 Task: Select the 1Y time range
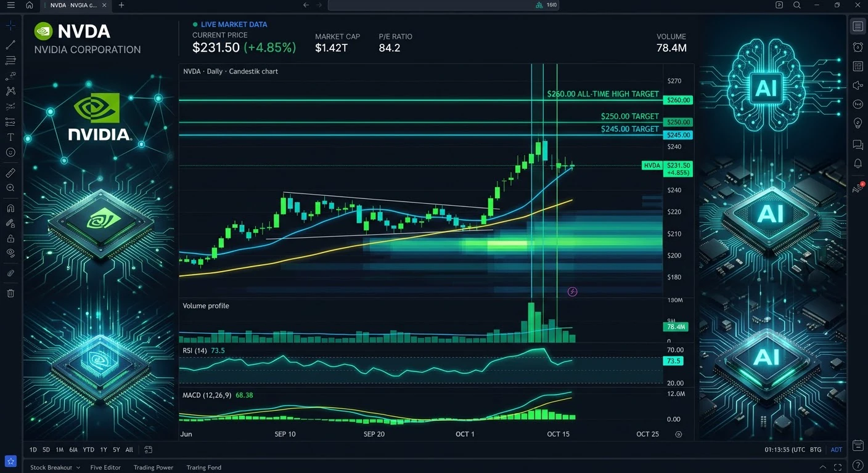pyautogui.click(x=104, y=450)
